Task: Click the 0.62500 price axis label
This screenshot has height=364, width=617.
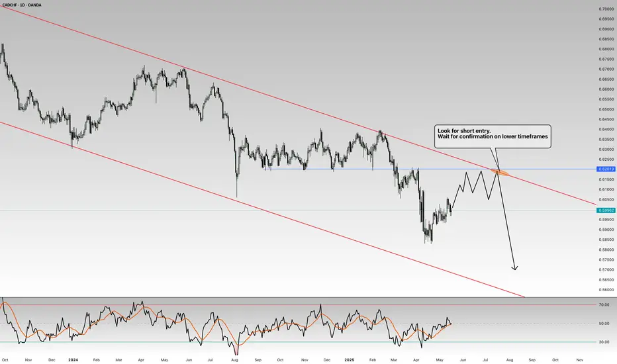Action: pyautogui.click(x=606, y=159)
